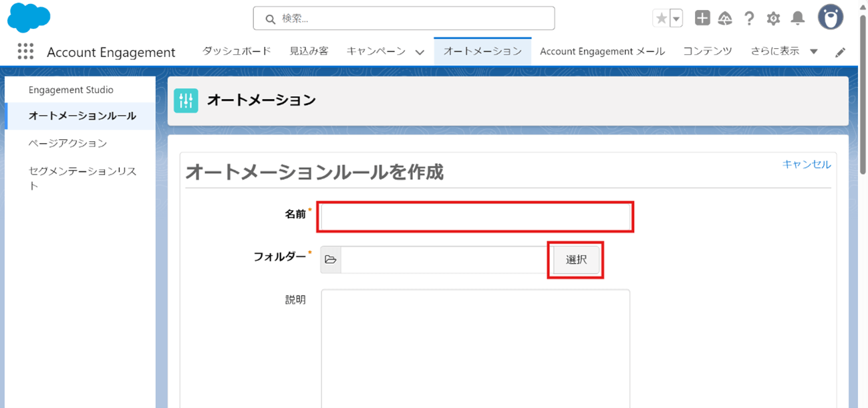
Task: Open the user profile avatar
Action: click(831, 18)
